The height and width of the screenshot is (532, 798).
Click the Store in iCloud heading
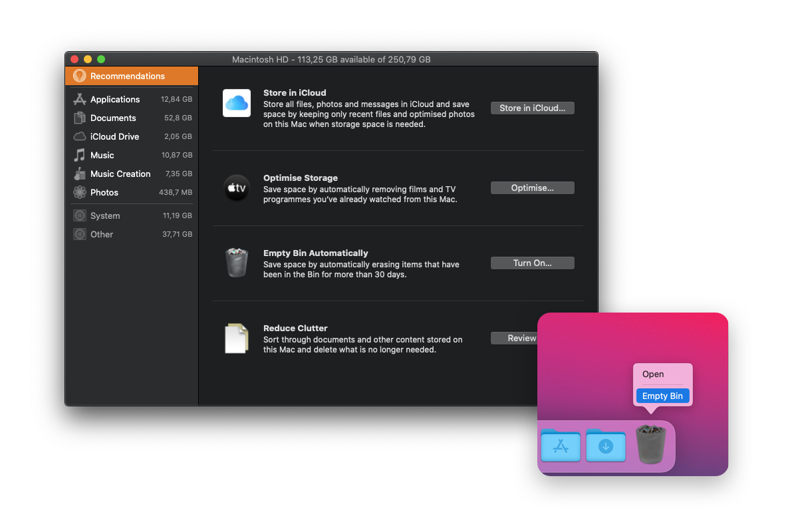295,93
